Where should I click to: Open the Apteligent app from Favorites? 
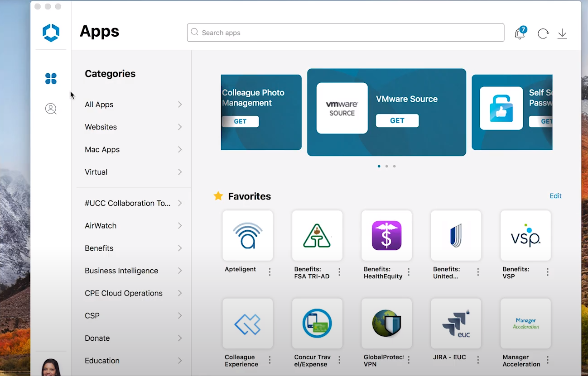(x=247, y=235)
